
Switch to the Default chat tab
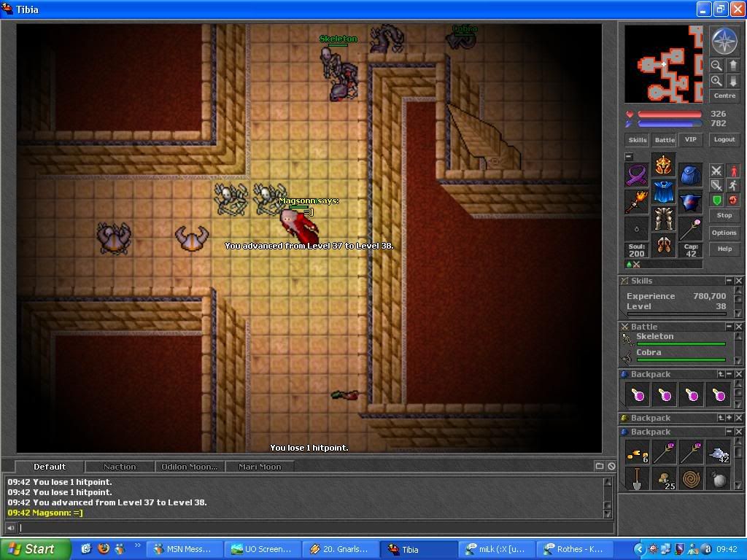pyautogui.click(x=50, y=467)
